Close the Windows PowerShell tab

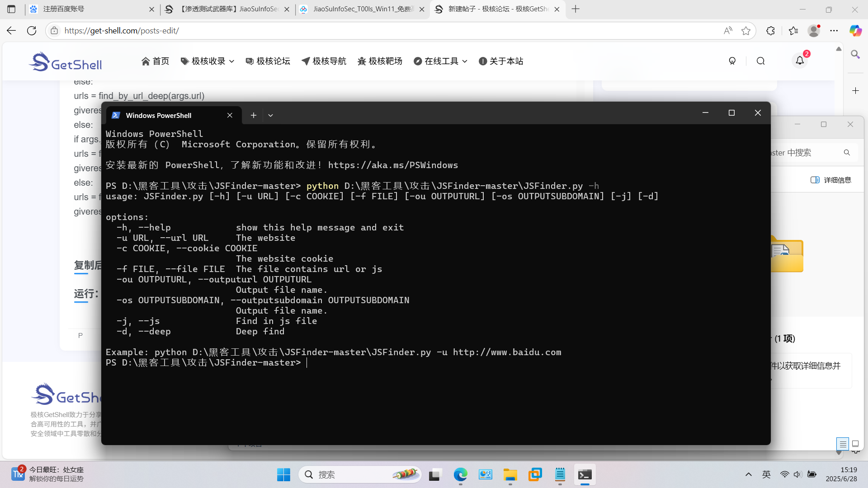[x=230, y=115]
